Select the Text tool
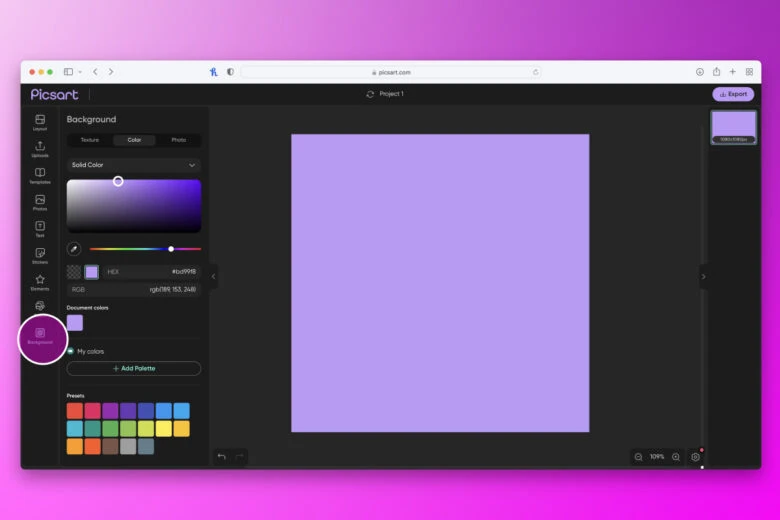The image size is (780, 520). pyautogui.click(x=40, y=228)
